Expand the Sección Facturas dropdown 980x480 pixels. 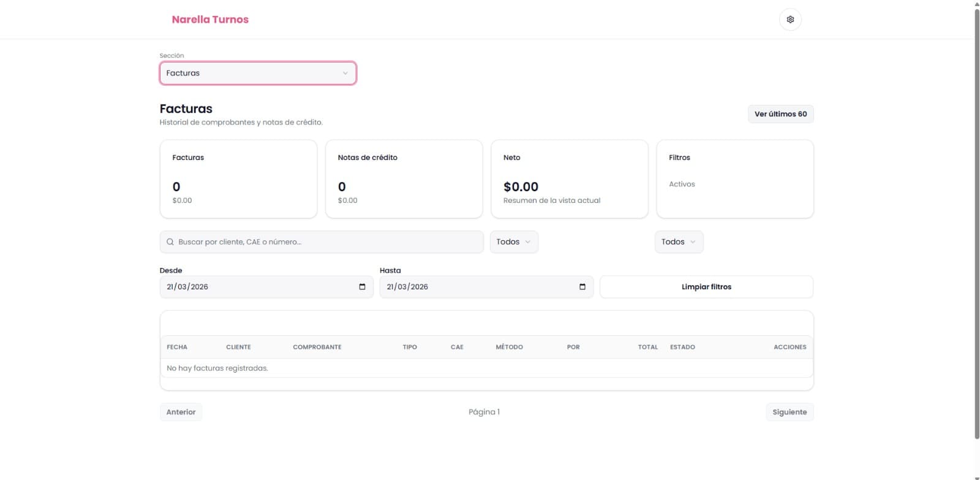(258, 73)
